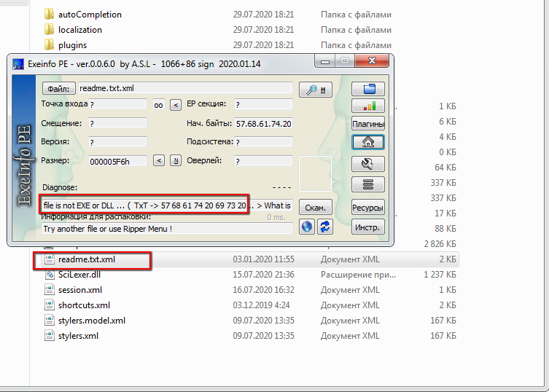The image size is (549, 392).
Task: Click the EP секция field
Action: coord(263,104)
